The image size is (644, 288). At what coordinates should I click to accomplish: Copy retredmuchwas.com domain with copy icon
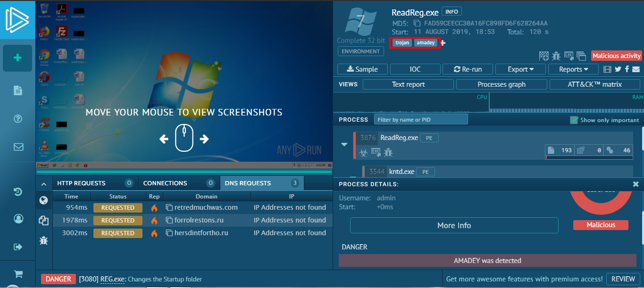(x=170, y=207)
